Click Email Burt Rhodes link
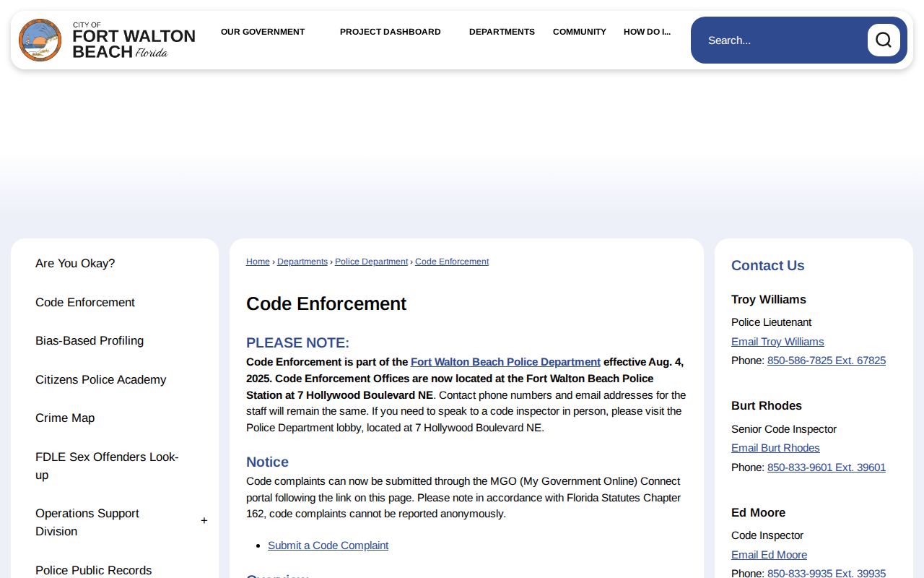The height and width of the screenshot is (578, 924). (x=775, y=448)
